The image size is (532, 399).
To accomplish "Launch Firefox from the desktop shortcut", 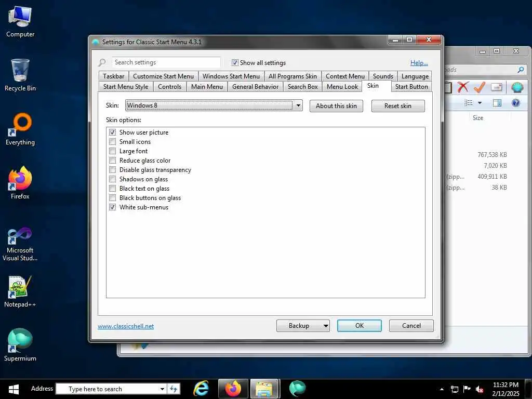I will [x=20, y=183].
